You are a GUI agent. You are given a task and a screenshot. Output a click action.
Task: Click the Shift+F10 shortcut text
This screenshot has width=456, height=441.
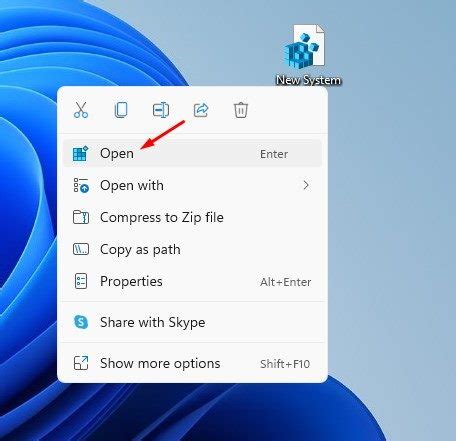tap(285, 364)
